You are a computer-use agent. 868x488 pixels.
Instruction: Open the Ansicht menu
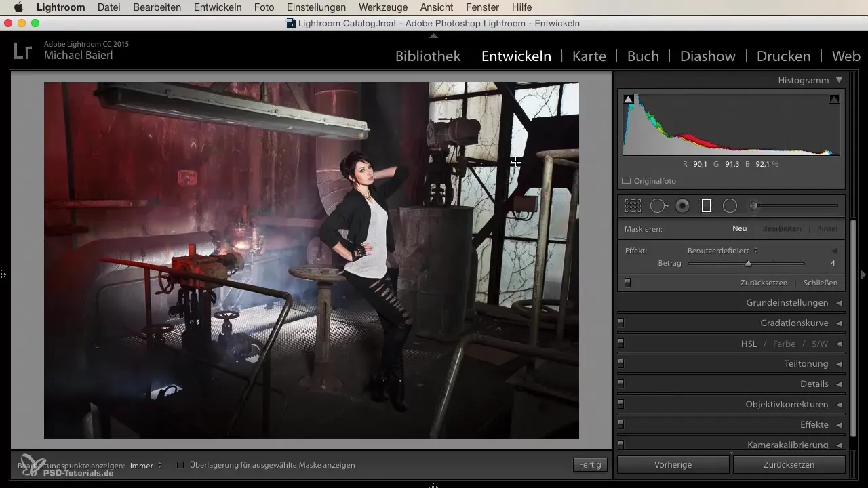pyautogui.click(x=437, y=7)
